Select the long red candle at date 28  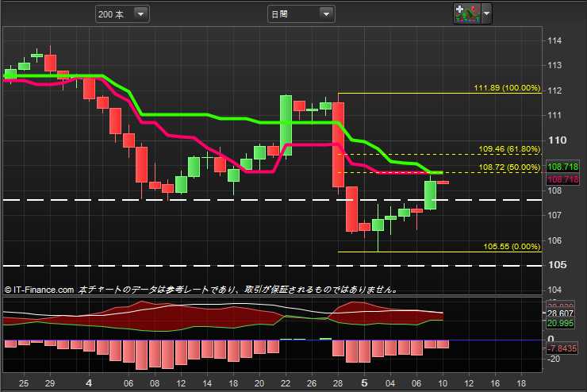tap(339, 144)
